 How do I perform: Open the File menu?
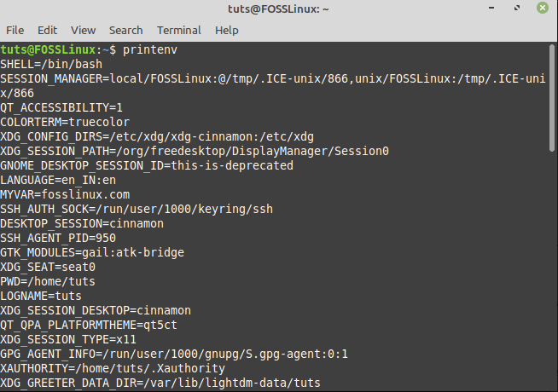tap(15, 30)
